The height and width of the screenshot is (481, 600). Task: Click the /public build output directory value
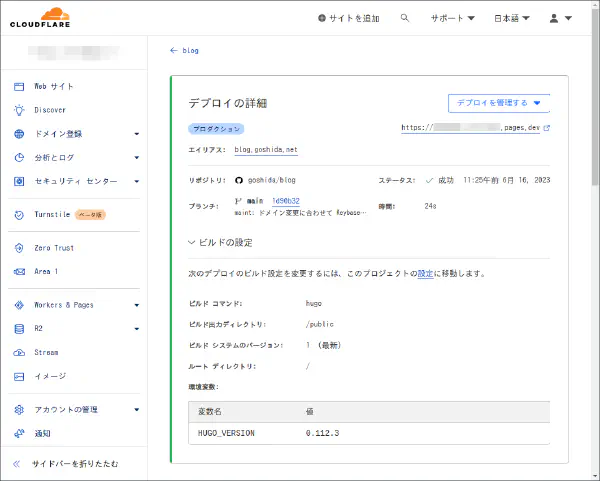[320, 324]
